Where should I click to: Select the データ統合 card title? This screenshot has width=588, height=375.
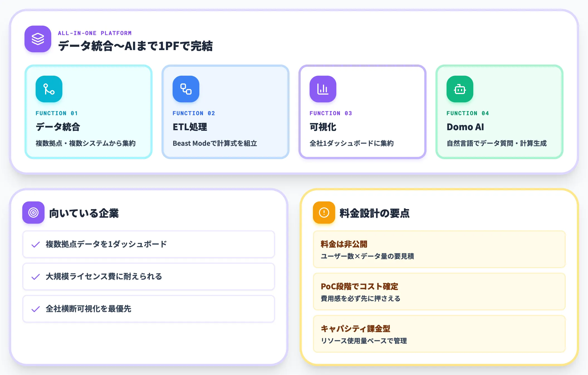coord(58,127)
